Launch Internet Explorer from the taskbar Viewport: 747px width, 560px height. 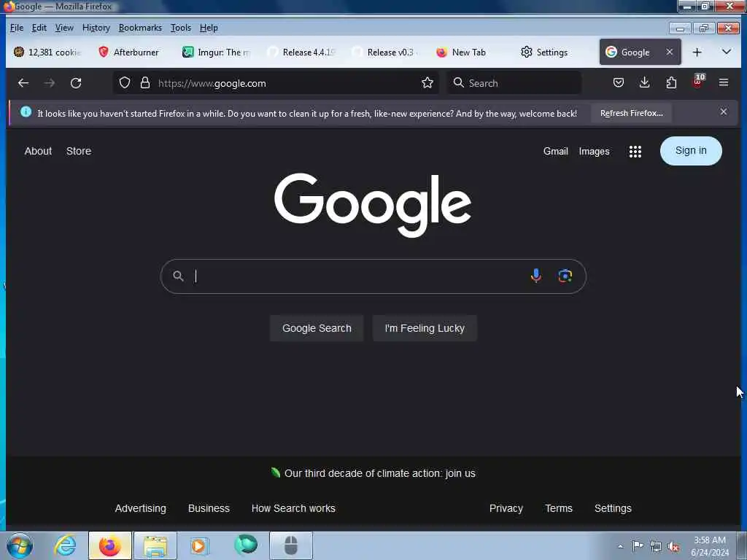65,545
